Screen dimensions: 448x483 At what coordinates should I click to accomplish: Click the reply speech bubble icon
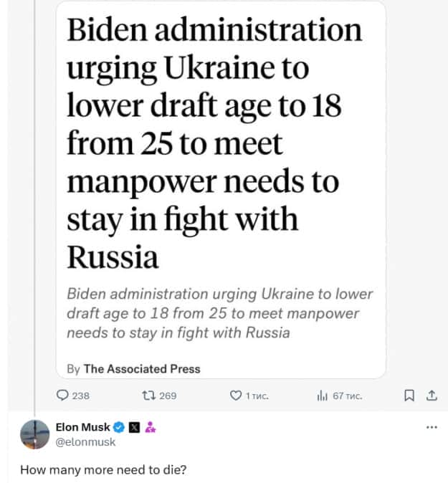tap(62, 395)
